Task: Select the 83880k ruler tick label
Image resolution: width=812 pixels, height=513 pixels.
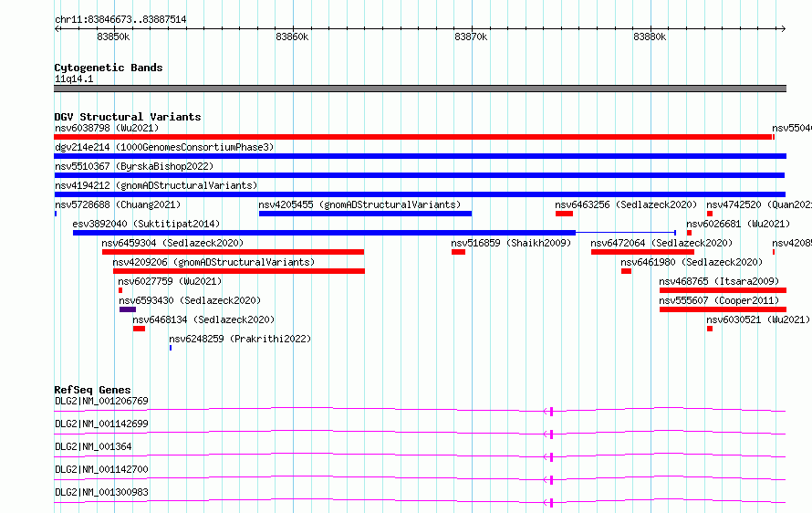Action: click(x=650, y=37)
